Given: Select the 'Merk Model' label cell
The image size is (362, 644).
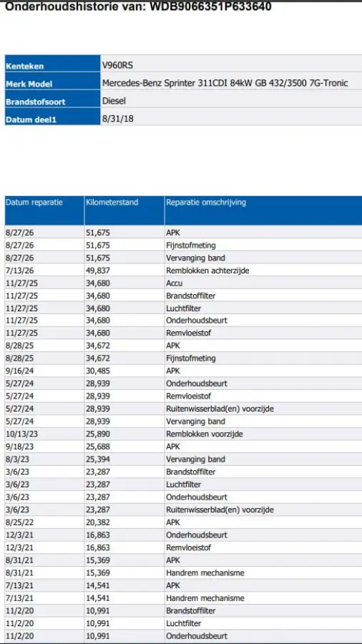Looking at the screenshot, I should click(x=52, y=82).
